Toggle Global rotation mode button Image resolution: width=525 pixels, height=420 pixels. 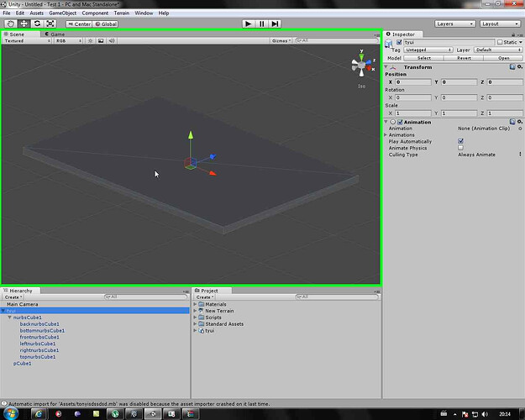pyautogui.click(x=105, y=24)
